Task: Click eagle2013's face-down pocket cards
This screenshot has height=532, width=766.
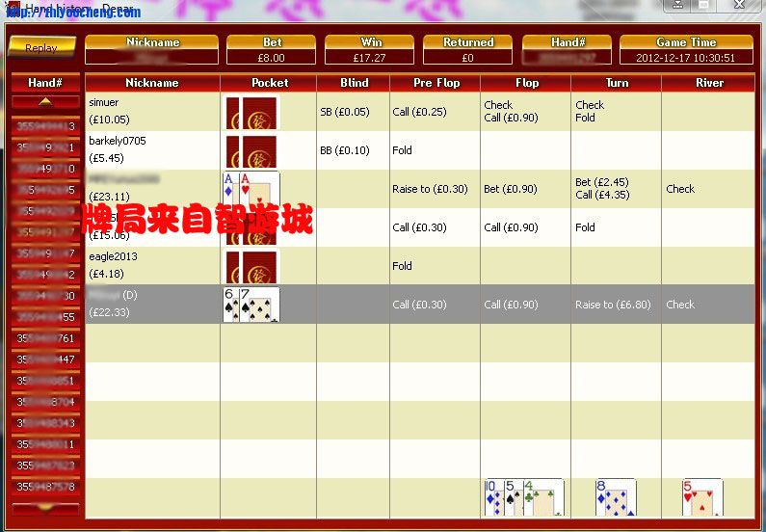Action: coord(251,266)
